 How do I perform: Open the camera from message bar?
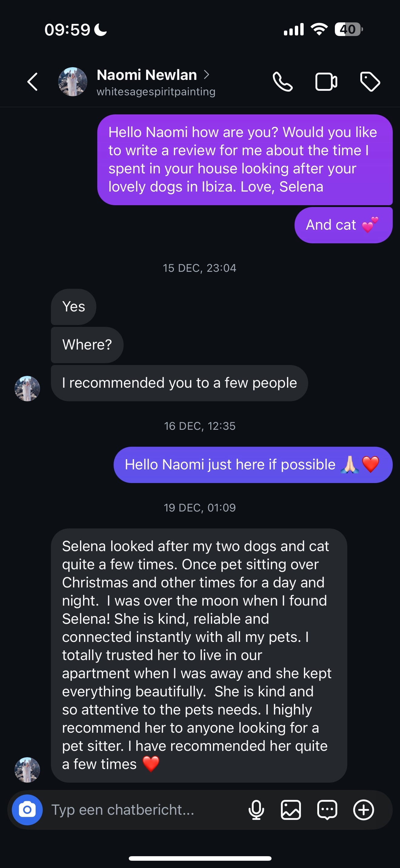[x=27, y=810]
